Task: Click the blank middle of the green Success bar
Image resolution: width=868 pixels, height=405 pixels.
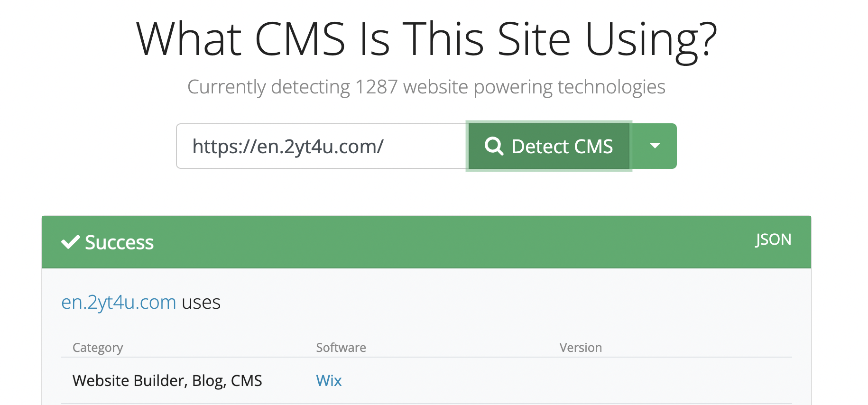Action: (427, 242)
